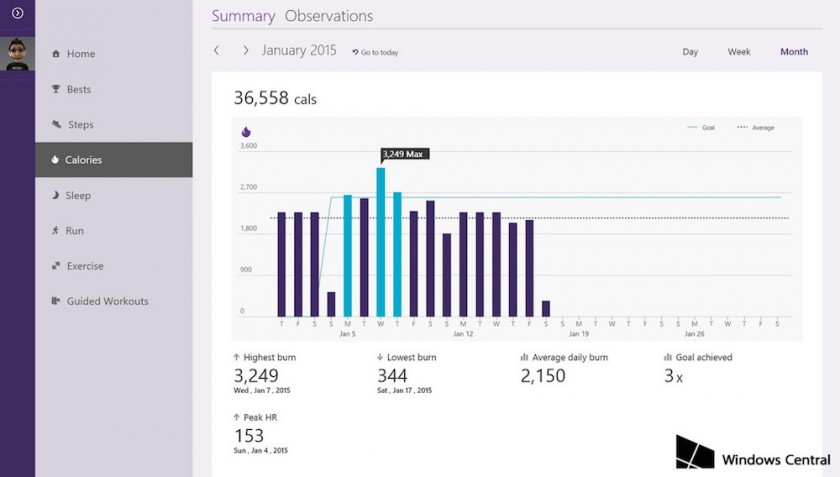Click the Steps footprint icon
Image resolution: width=840 pixels, height=477 pixels.
click(56, 125)
